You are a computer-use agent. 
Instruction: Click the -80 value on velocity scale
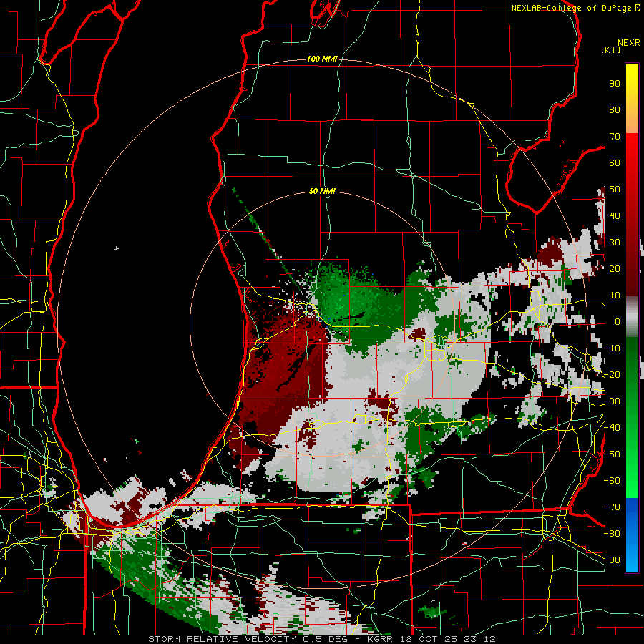tap(612, 534)
